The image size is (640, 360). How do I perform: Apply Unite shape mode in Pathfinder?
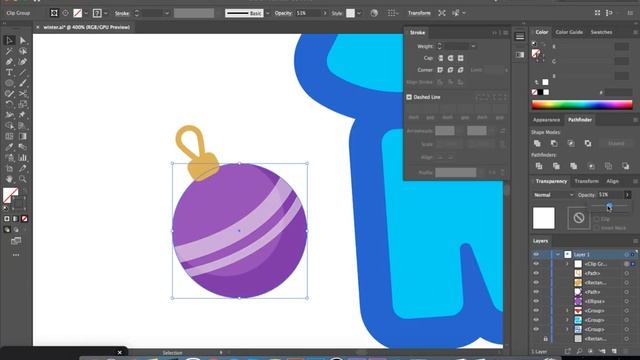(537, 143)
